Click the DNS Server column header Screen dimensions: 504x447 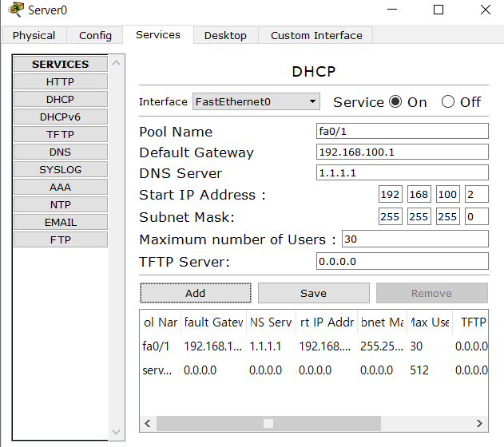point(271,322)
